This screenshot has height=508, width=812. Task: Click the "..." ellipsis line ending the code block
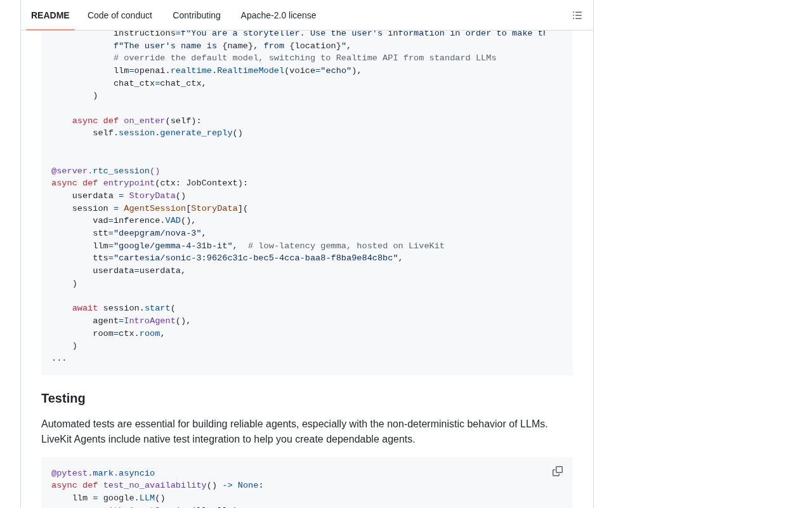click(x=59, y=358)
